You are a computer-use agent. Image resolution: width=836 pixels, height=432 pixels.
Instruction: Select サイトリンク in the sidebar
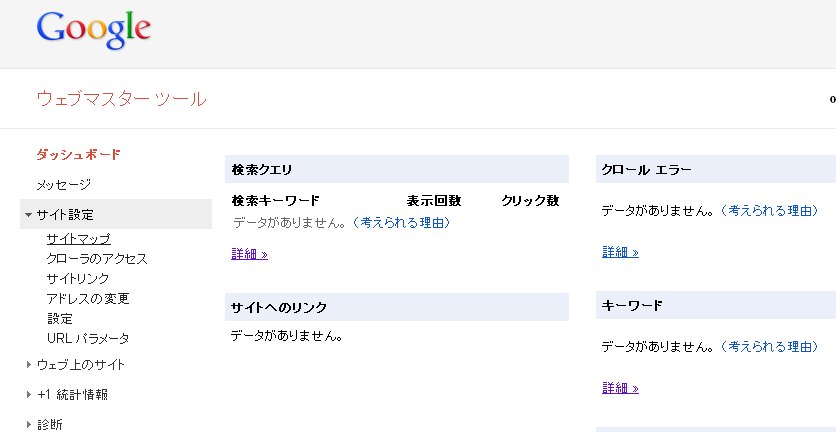click(78, 278)
